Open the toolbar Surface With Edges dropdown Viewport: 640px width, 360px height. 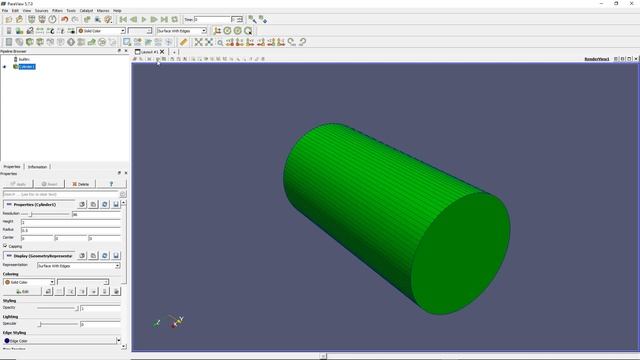pos(182,31)
